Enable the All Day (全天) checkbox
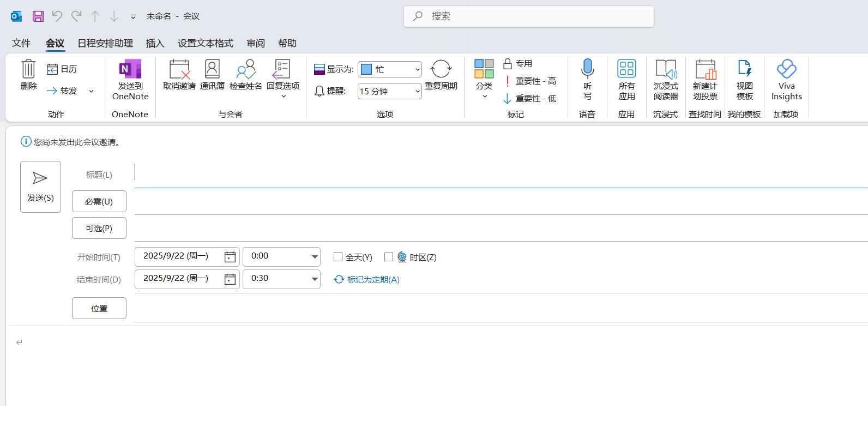 pos(338,257)
